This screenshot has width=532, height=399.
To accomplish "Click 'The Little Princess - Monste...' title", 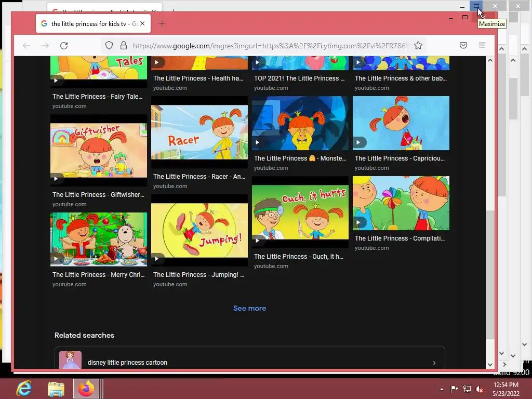I will 300,158.
